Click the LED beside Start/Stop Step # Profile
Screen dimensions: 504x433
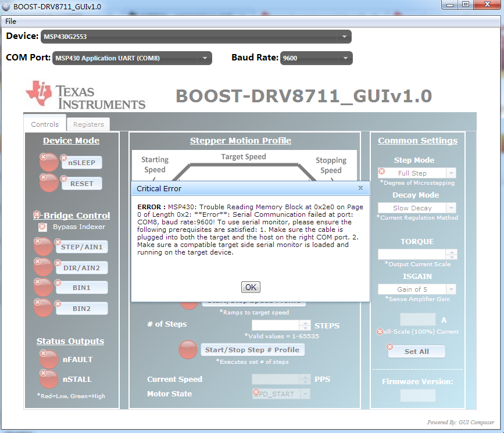click(188, 349)
